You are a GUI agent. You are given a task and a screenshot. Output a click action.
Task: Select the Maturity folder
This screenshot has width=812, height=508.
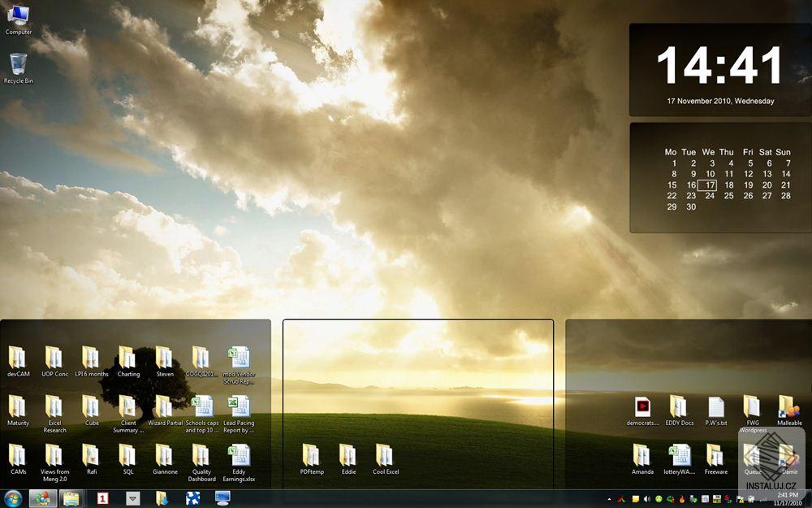coord(18,410)
